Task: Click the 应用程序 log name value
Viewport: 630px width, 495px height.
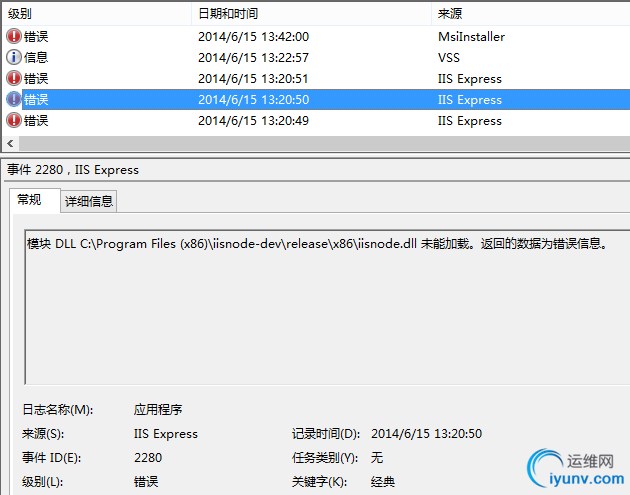Action: coord(158,409)
